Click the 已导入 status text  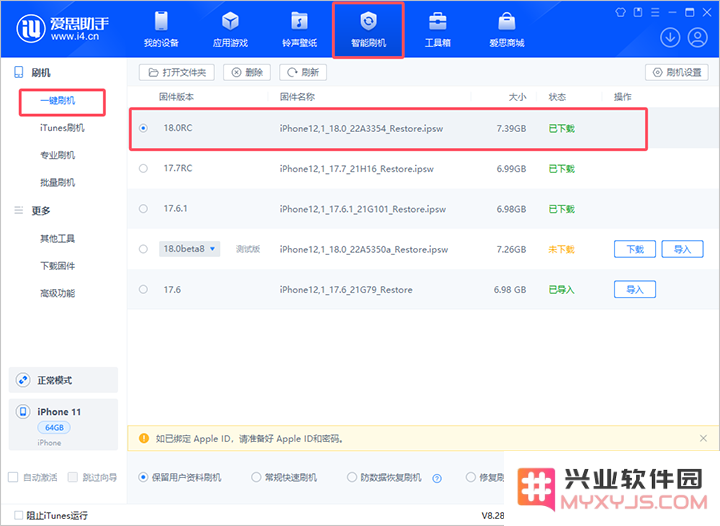pos(562,290)
